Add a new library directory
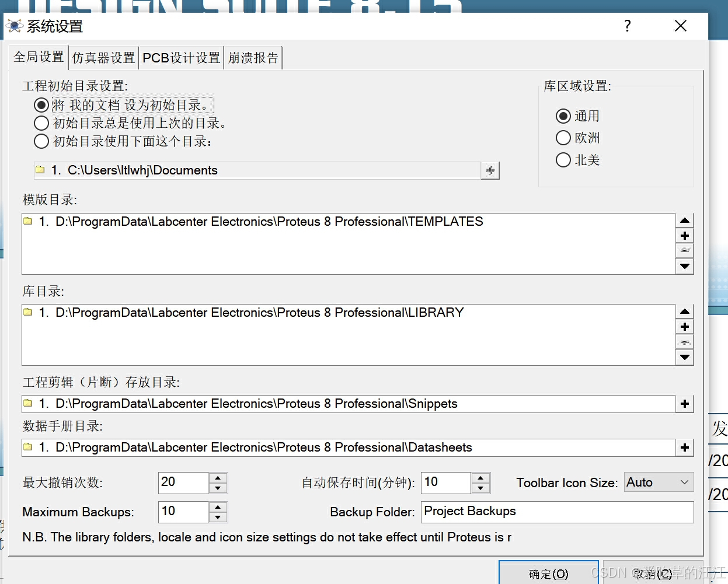The width and height of the screenshot is (728, 584). click(685, 327)
